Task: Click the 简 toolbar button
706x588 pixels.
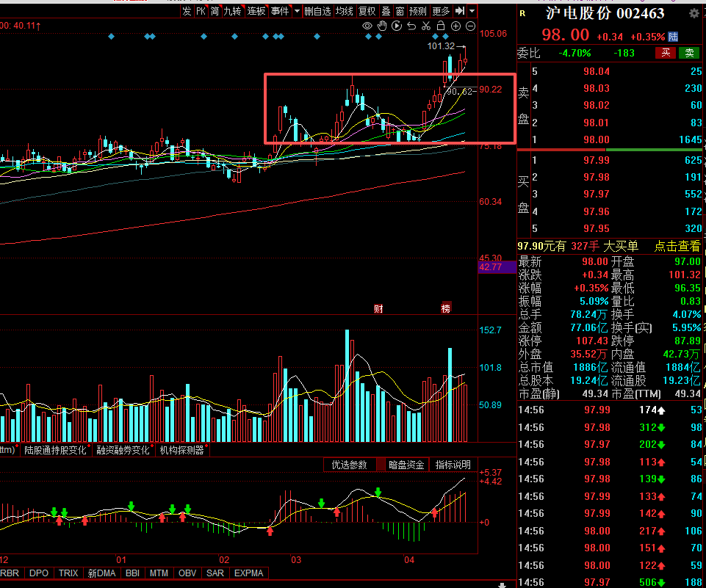Action: pyautogui.click(x=215, y=11)
